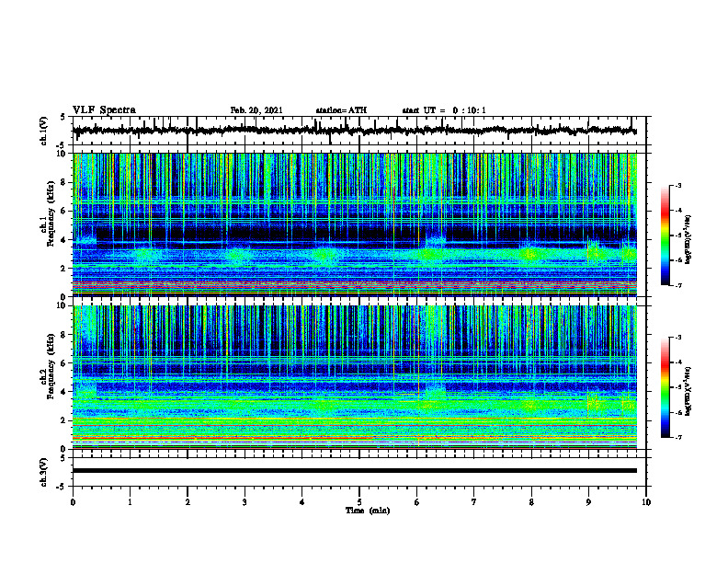The height and width of the screenshot is (563, 728).
Task: Select the ch.2 "Frequency (kHz)" axis label
Action: (51, 366)
